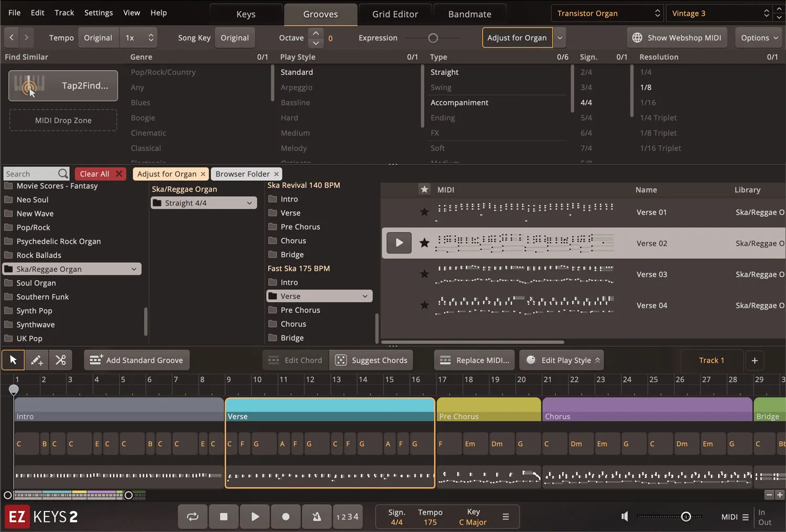Start playback with the transport Play button
Image resolution: width=786 pixels, height=532 pixels.
[x=255, y=516]
